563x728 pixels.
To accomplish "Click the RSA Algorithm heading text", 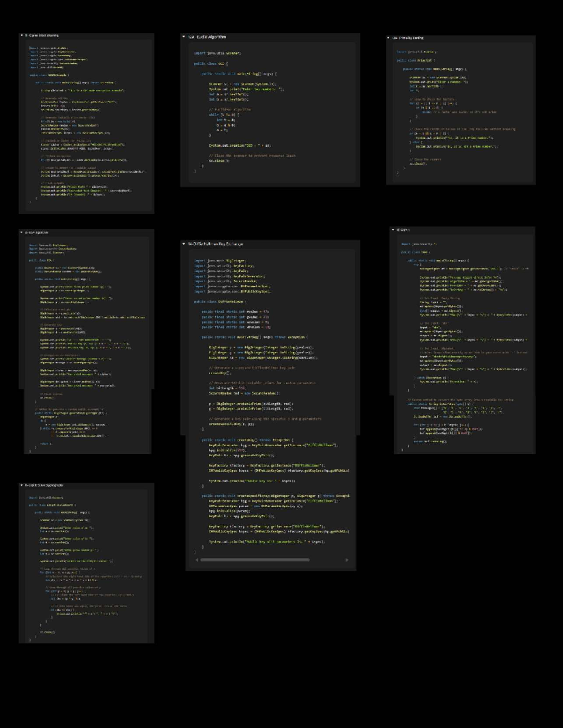I will tap(37, 233).
